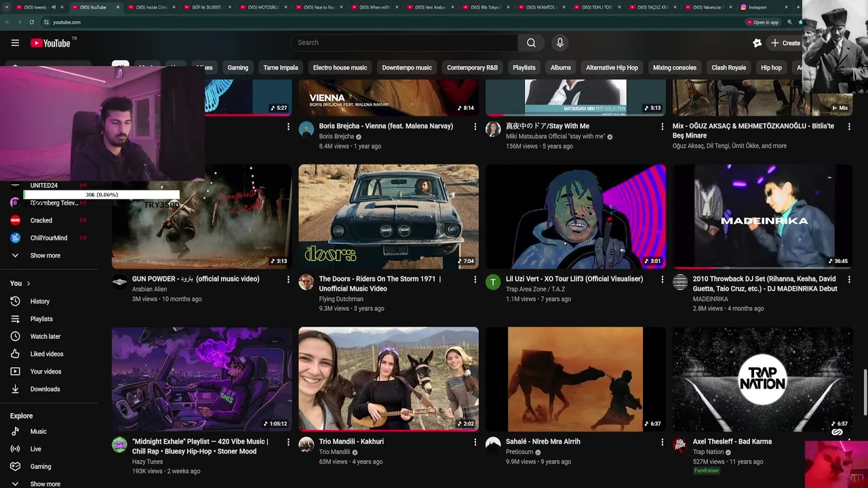Screen dimensions: 868x488
Task: Click Boris Brejcha channel avatar
Action: click(306, 129)
